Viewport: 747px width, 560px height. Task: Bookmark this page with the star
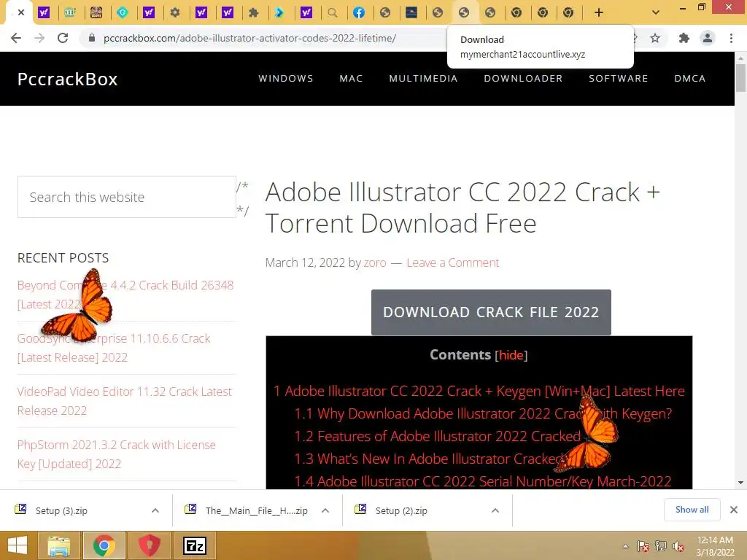(655, 38)
